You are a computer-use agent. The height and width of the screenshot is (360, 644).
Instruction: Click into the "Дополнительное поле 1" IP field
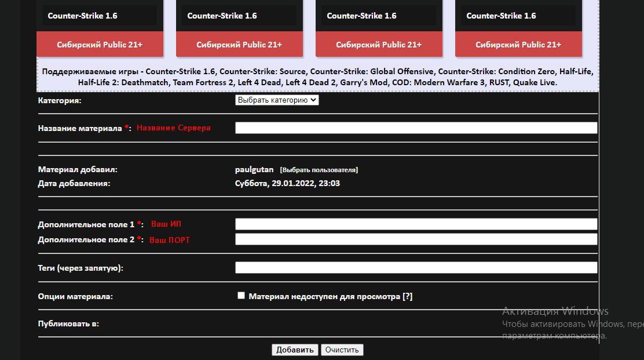[x=416, y=224]
